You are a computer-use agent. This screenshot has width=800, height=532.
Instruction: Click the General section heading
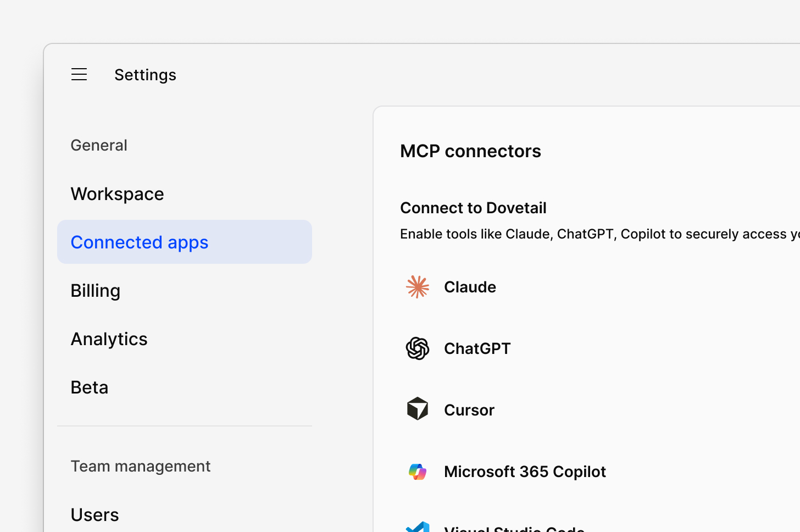click(99, 145)
